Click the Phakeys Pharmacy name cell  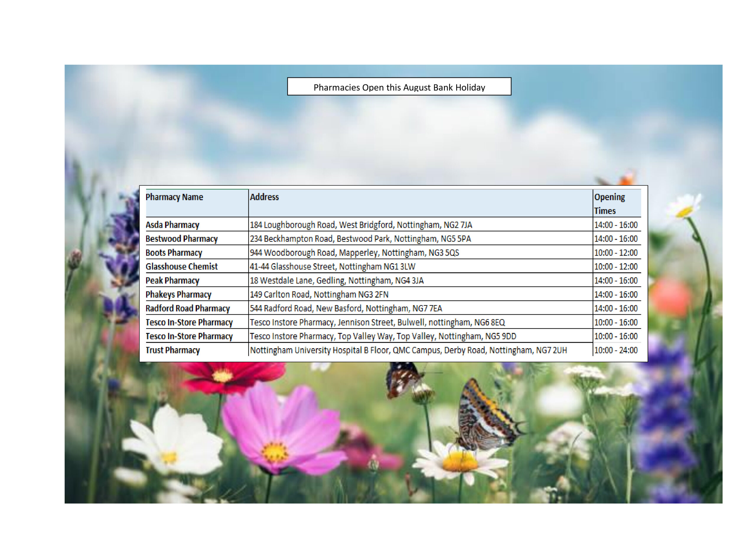click(178, 294)
